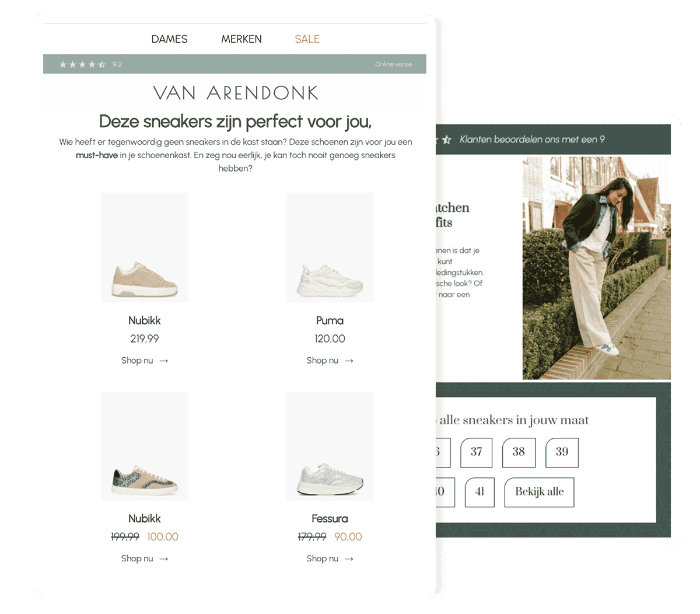This screenshot has height=614, width=700.
Task: Open the SALE menu item
Action: pyautogui.click(x=307, y=39)
